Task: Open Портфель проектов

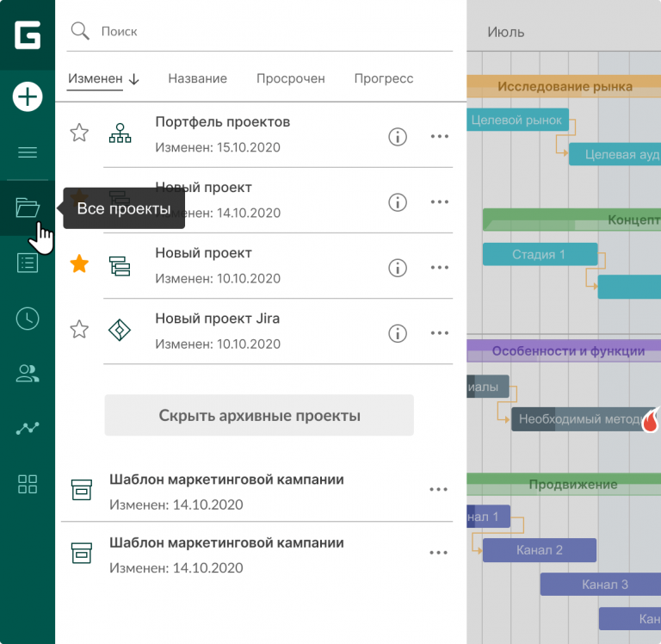Action: pos(223,122)
